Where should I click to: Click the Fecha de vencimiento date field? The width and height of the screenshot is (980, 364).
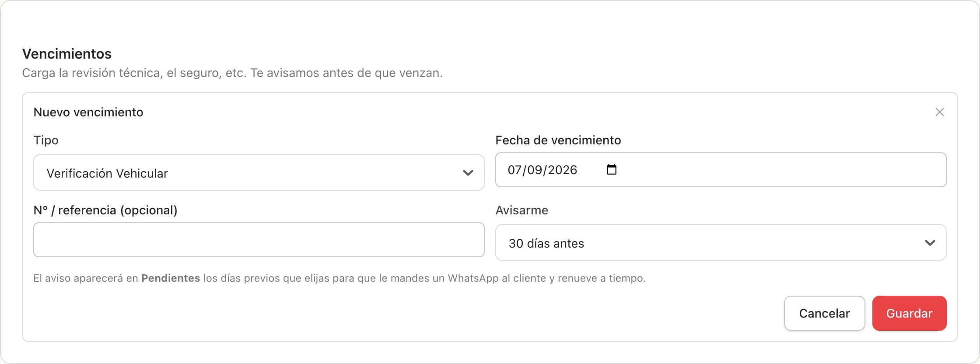click(x=721, y=170)
